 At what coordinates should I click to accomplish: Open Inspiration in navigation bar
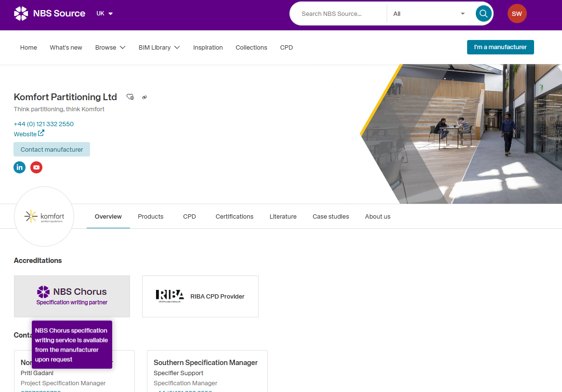(x=208, y=48)
